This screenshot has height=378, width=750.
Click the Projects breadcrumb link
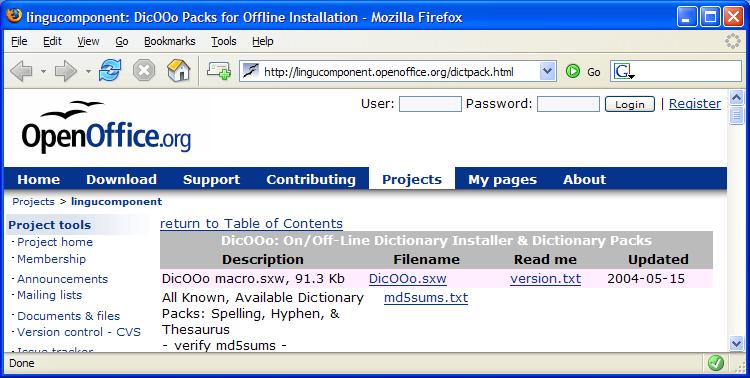tap(33, 201)
